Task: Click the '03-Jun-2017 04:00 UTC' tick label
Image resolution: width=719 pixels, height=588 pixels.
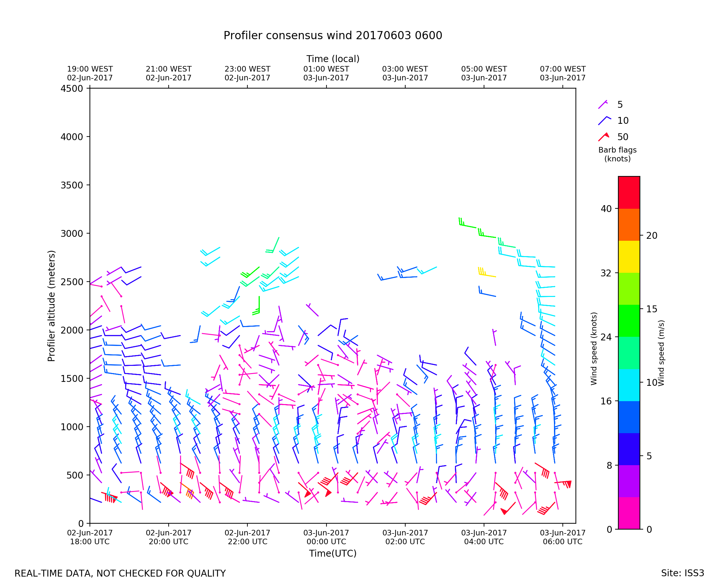Action: click(483, 537)
